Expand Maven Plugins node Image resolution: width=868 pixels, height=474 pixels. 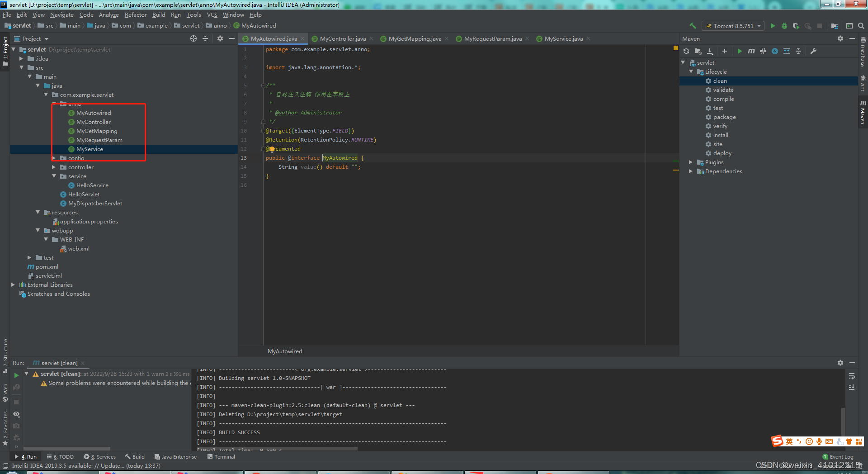pyautogui.click(x=691, y=162)
